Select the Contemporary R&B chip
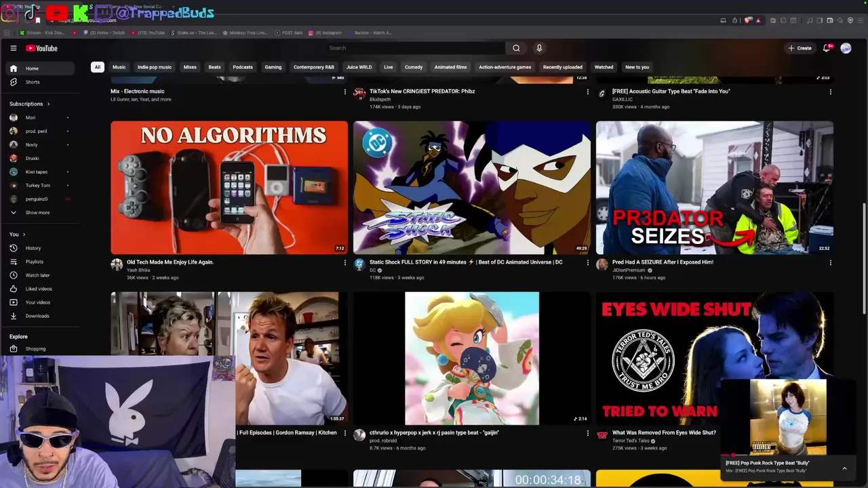 click(314, 67)
